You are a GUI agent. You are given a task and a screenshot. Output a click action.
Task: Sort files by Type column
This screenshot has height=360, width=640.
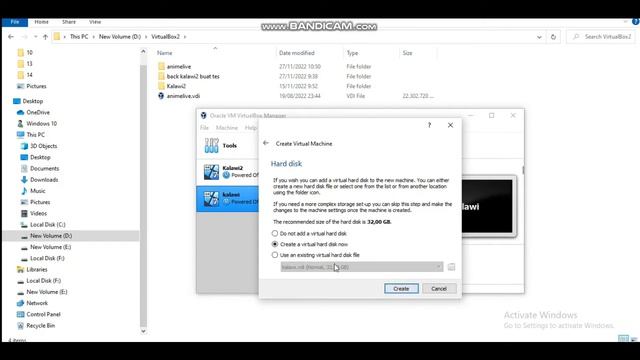point(352,53)
